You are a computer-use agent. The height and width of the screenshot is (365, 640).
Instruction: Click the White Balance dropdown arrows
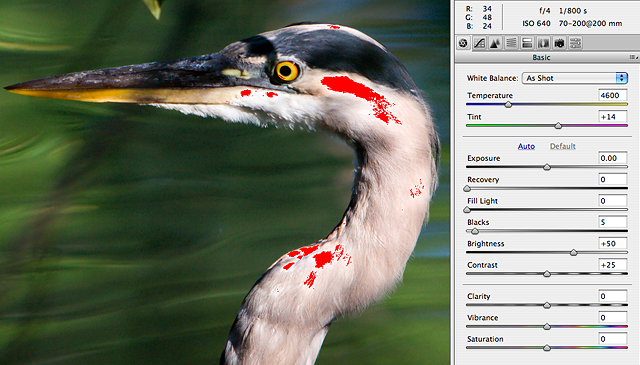622,78
